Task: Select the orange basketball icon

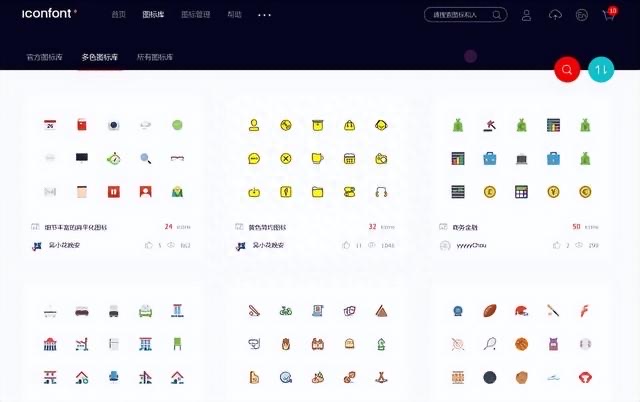Action: click(x=521, y=344)
